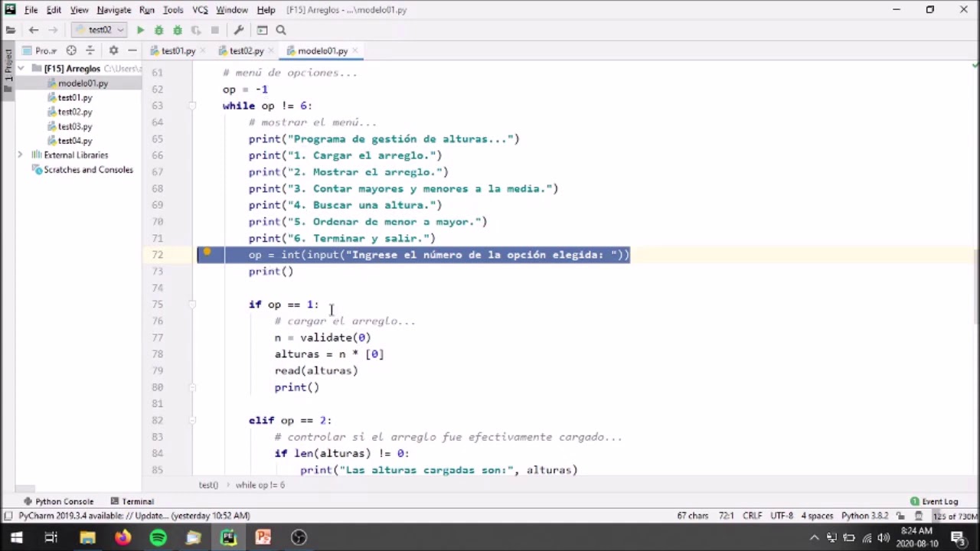980x551 pixels.
Task: Select modelo01.py in project tree
Action: [83, 83]
